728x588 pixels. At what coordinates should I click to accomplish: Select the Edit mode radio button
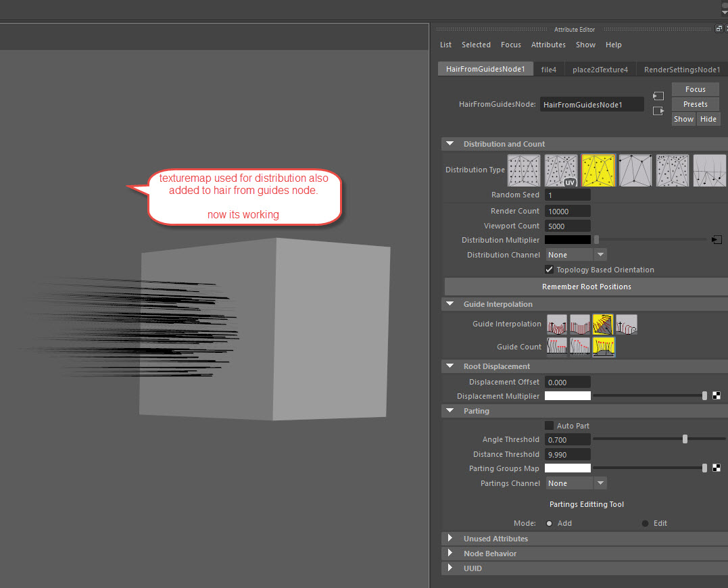click(645, 524)
